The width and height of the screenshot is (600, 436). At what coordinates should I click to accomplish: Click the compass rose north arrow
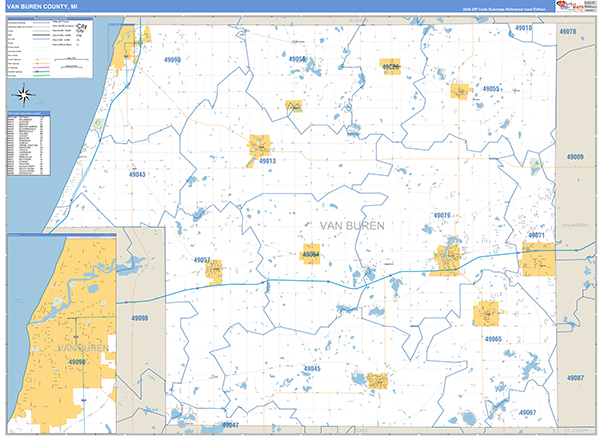point(26,97)
